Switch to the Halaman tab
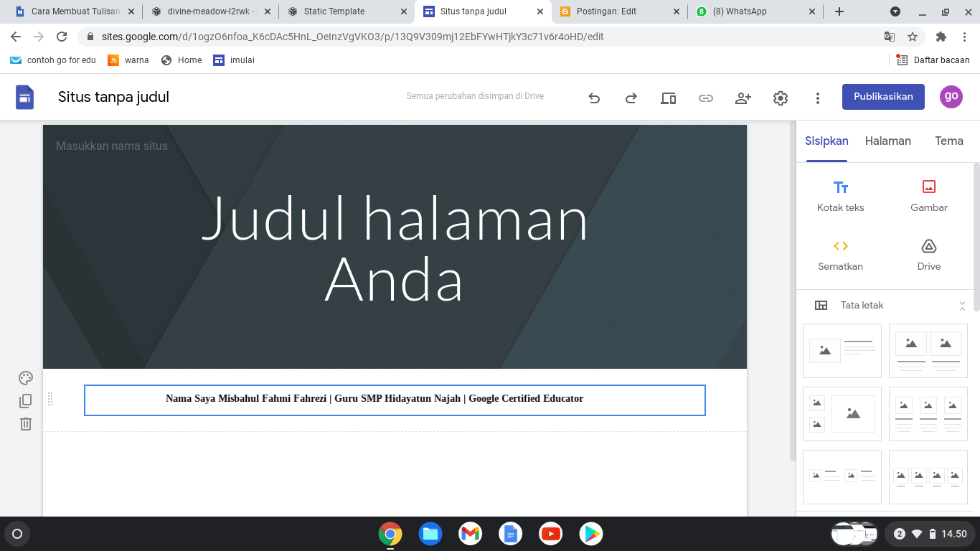Image resolution: width=980 pixels, height=551 pixels. tap(888, 141)
